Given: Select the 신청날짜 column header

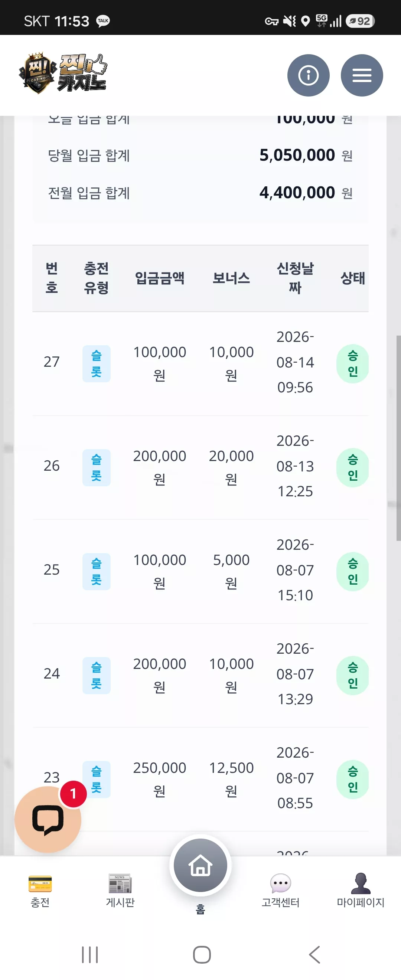Looking at the screenshot, I should tap(295, 278).
